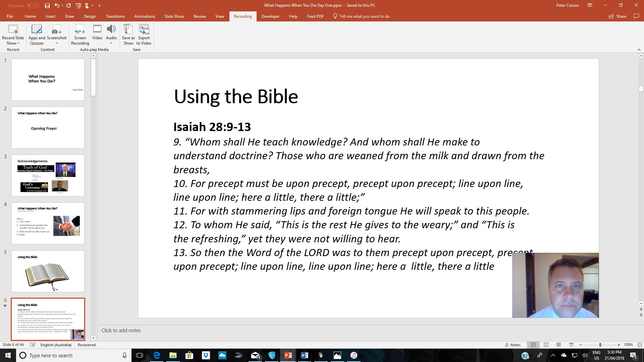Switch to the Animations ribbon tab
The width and height of the screenshot is (644, 362).
pos(145,16)
